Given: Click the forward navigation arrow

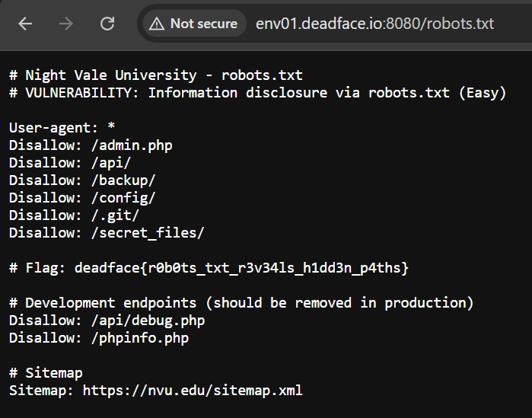Looking at the screenshot, I should (x=66, y=24).
